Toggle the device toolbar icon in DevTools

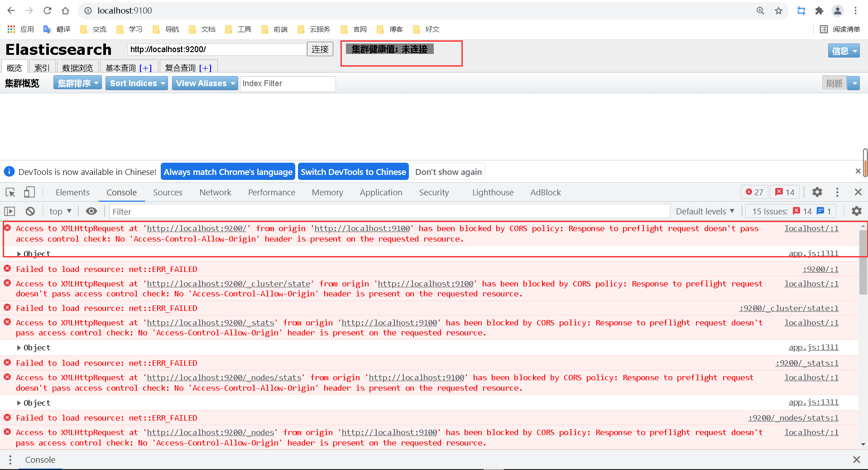pyautogui.click(x=29, y=192)
